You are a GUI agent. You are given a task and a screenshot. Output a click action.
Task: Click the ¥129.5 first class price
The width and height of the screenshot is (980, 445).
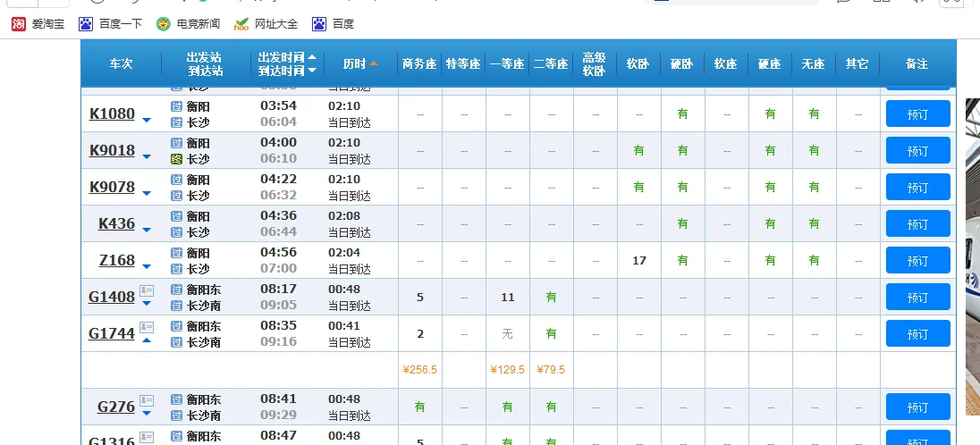click(x=508, y=369)
